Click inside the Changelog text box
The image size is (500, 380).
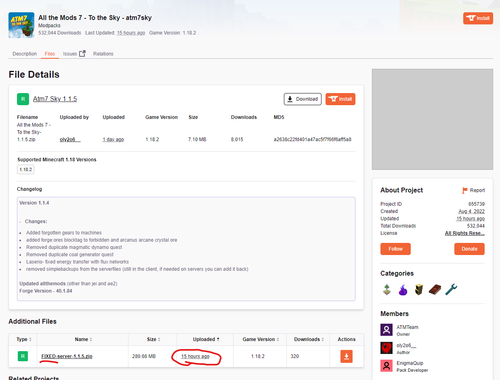[x=186, y=249]
